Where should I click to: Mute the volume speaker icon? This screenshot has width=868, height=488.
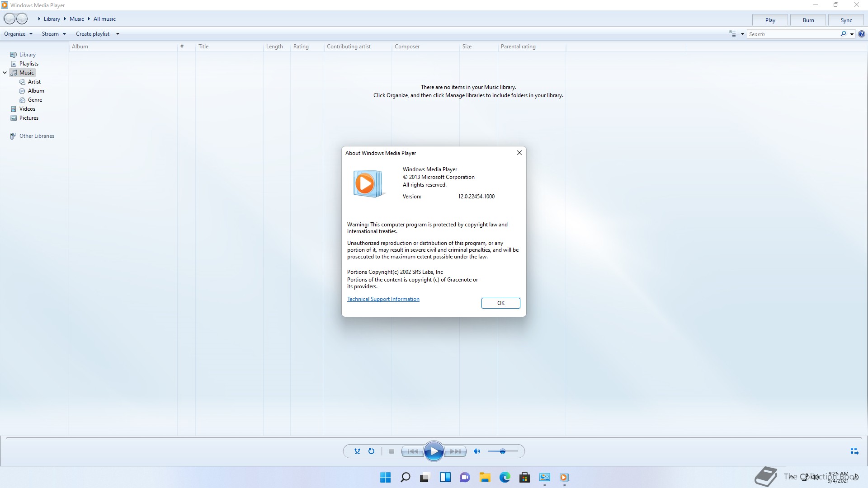click(x=476, y=451)
